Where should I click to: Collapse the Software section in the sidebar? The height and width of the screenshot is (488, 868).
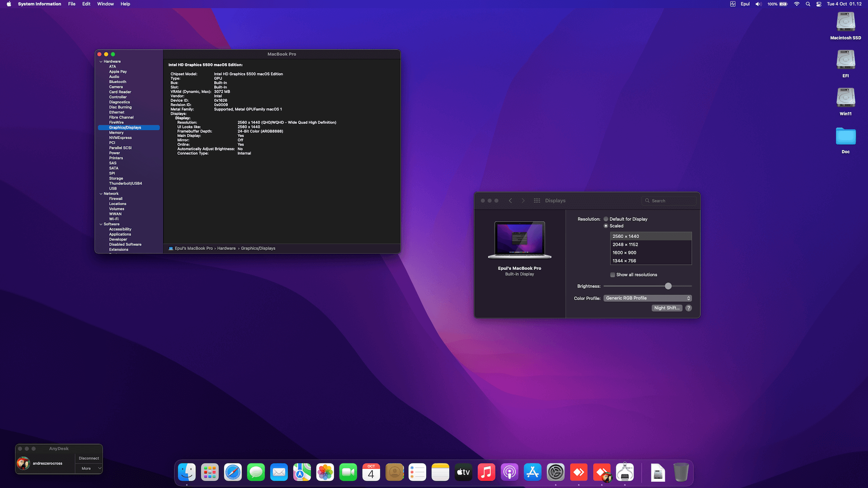(101, 224)
